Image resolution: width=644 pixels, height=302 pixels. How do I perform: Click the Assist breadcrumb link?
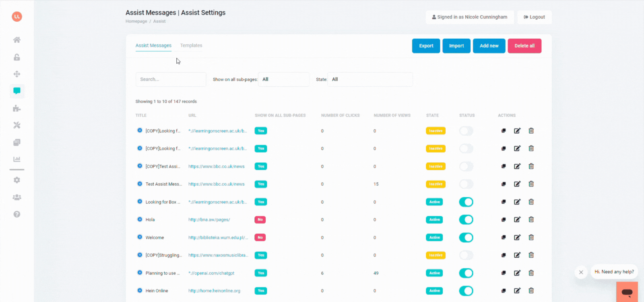159,21
